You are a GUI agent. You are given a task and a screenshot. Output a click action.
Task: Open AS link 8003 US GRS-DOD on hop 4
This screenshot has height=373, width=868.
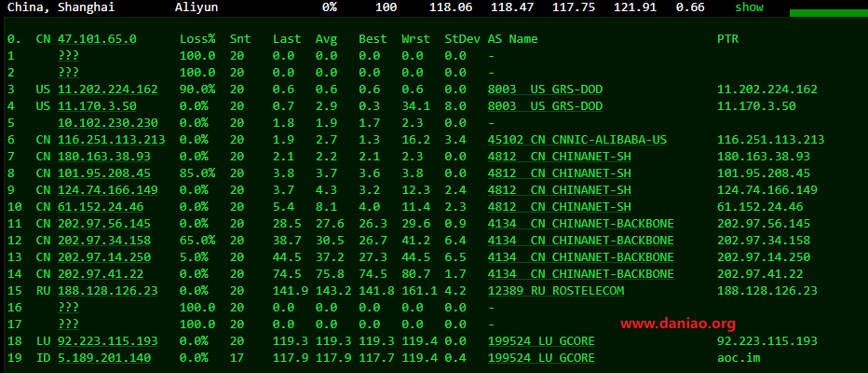coord(545,106)
